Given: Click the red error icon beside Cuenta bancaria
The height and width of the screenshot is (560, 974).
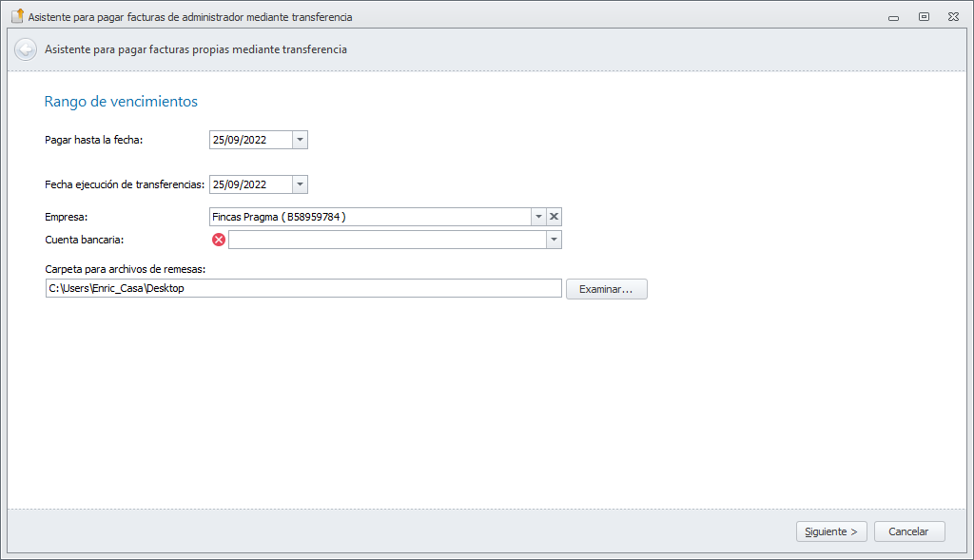Looking at the screenshot, I should pos(219,240).
